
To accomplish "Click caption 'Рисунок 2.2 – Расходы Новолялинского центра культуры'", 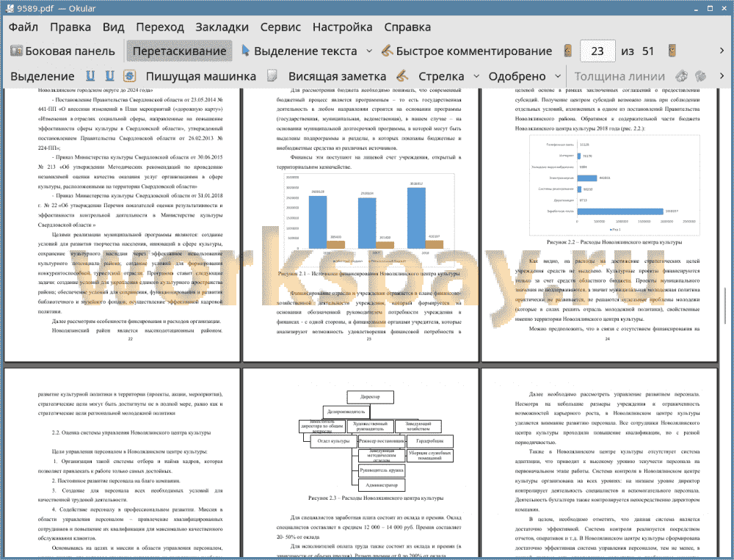I will 614,242.
